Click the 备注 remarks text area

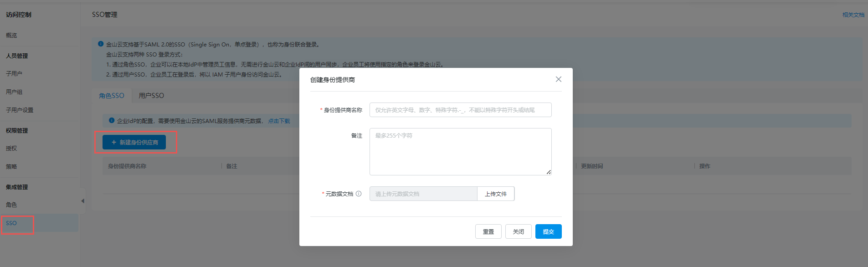[x=460, y=151]
